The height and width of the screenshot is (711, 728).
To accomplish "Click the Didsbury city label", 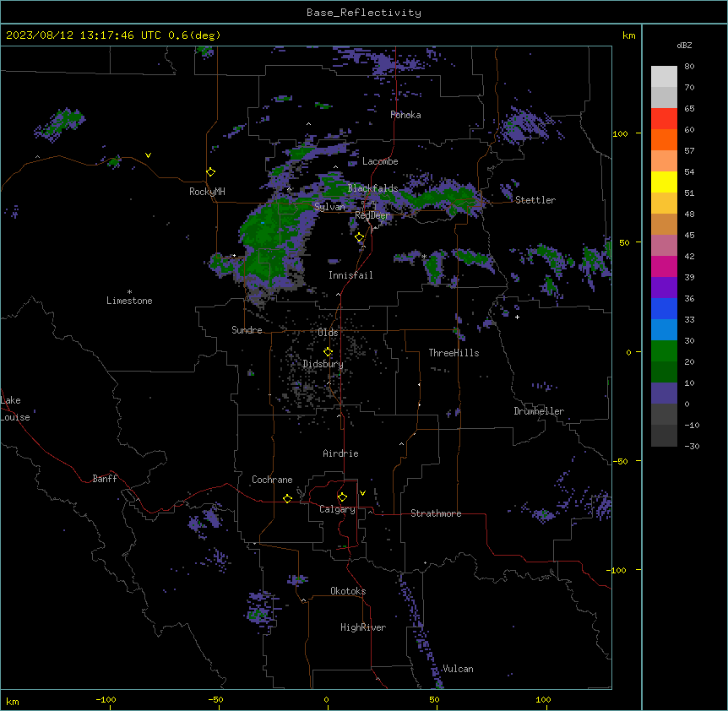I will (x=323, y=364).
